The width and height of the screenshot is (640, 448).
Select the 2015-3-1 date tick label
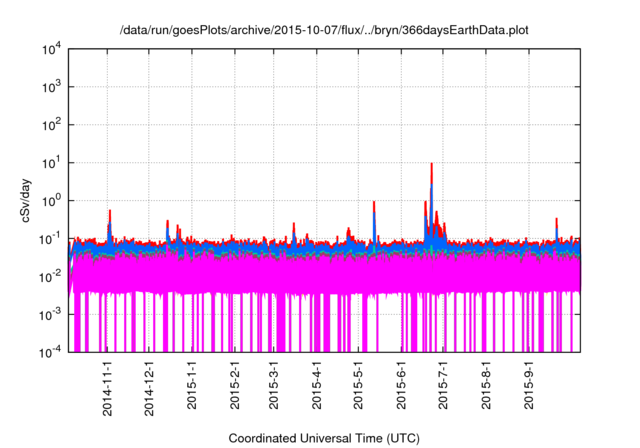[x=274, y=387]
